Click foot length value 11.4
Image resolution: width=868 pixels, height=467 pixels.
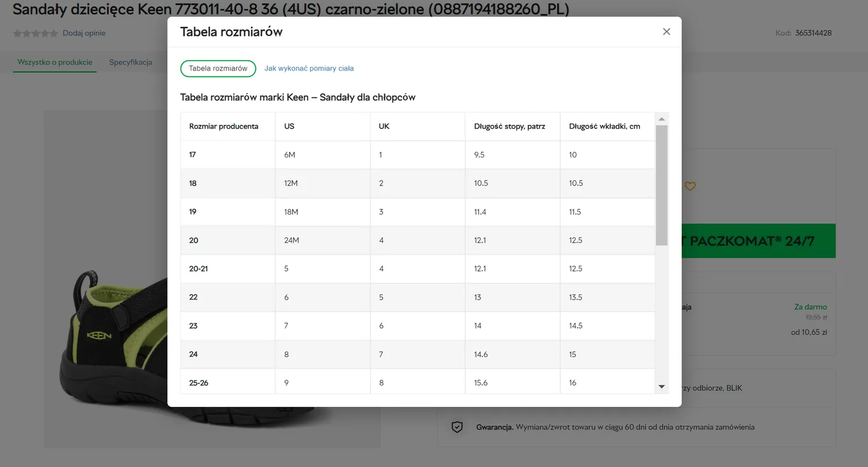(x=480, y=211)
